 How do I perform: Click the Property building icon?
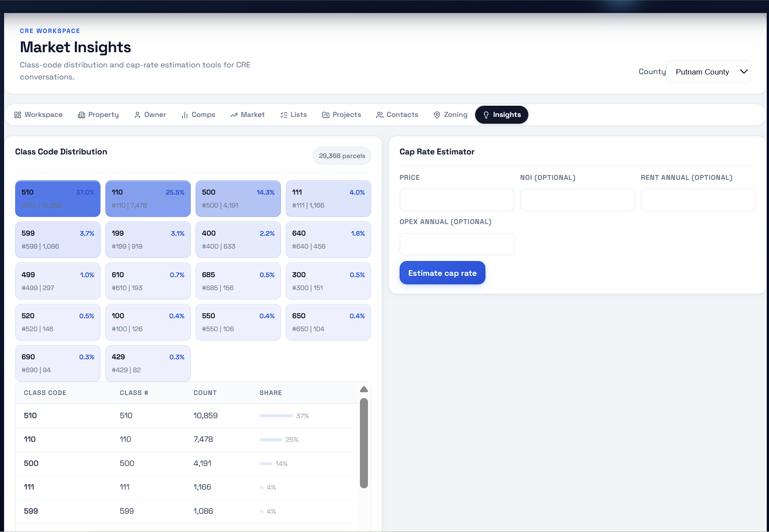point(81,115)
